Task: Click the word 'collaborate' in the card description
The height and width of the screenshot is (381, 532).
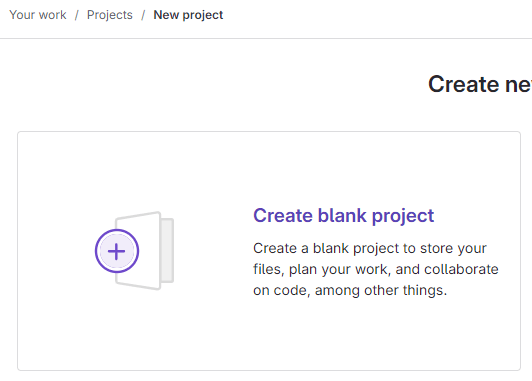Action: (461, 269)
